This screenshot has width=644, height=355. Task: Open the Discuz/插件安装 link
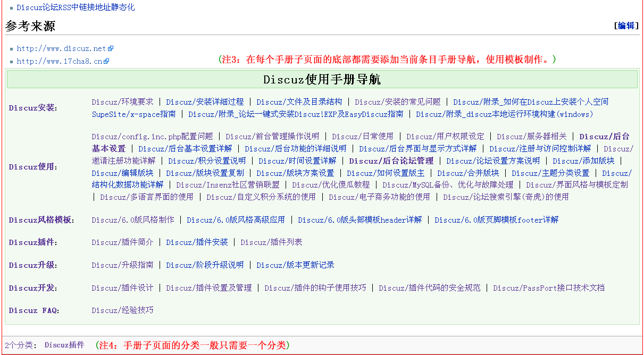pyautogui.click(x=197, y=242)
